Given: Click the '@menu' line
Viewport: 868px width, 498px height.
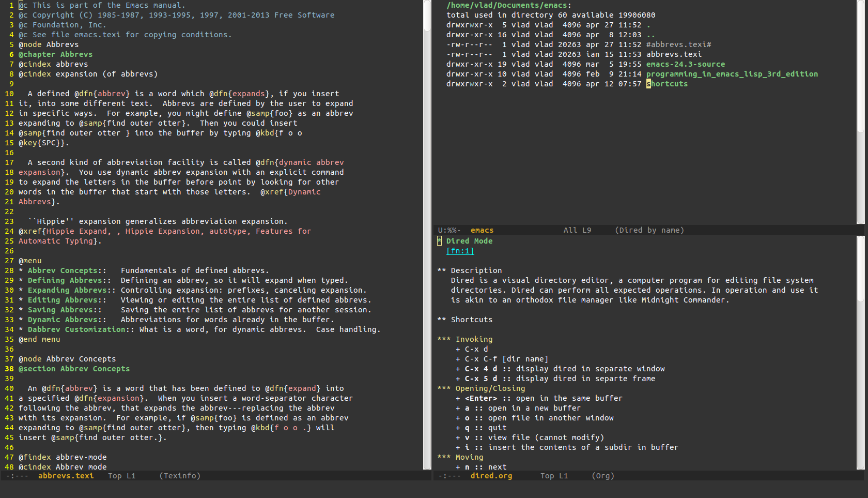Looking at the screenshot, I should coord(30,261).
